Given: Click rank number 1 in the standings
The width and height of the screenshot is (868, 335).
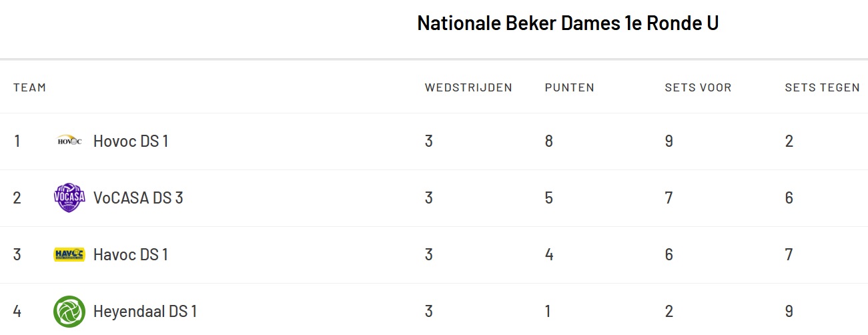Looking at the screenshot, I should (17, 141).
